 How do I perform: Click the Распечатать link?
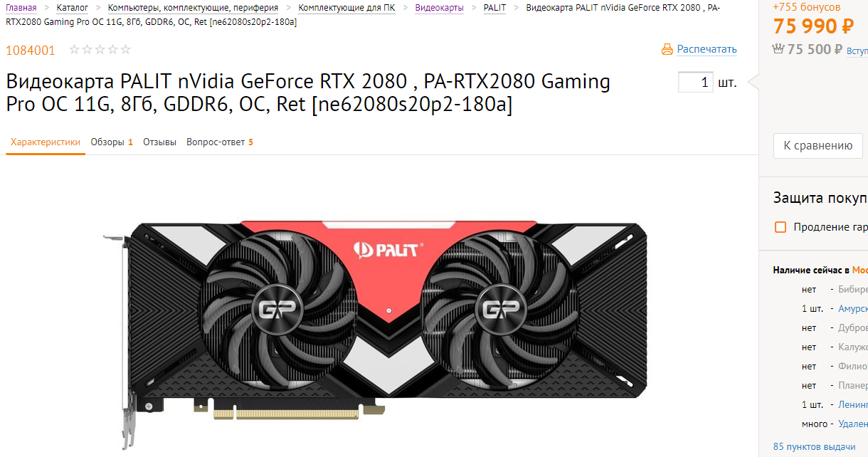(706, 49)
